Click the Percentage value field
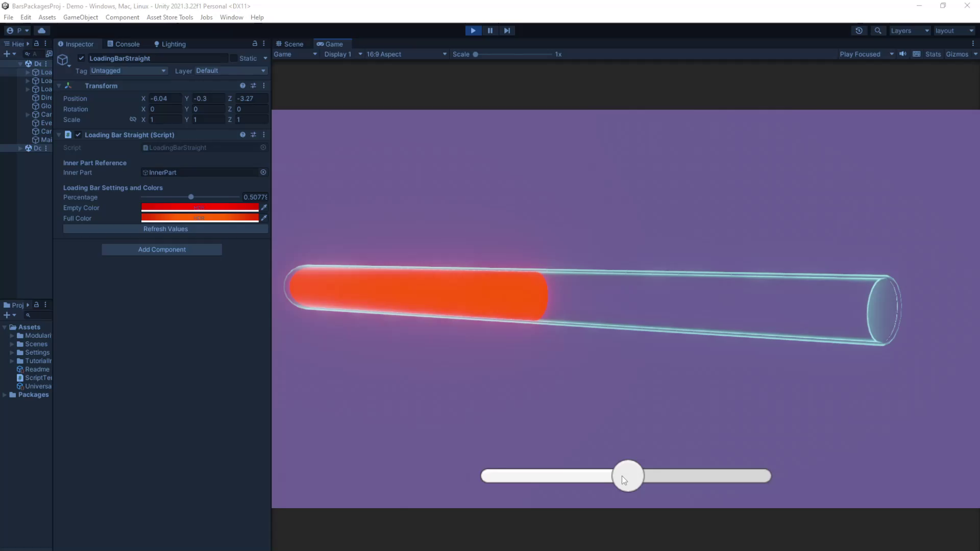This screenshot has height=551, width=980. (x=255, y=197)
